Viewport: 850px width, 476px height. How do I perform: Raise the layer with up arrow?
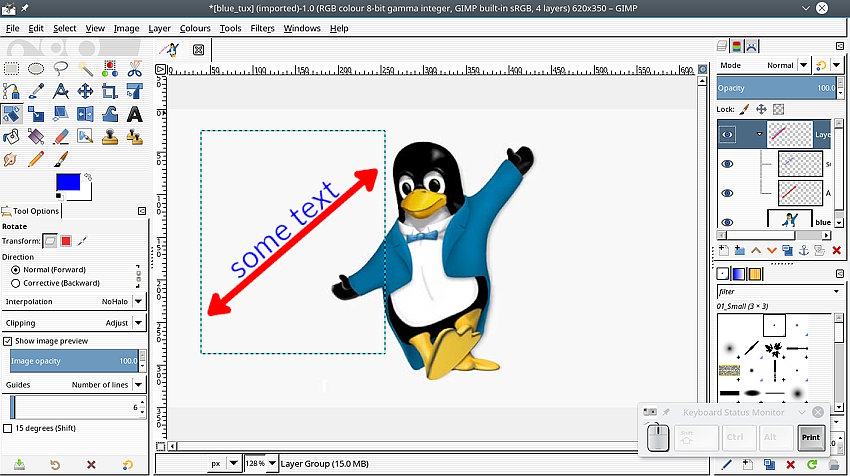[756, 250]
